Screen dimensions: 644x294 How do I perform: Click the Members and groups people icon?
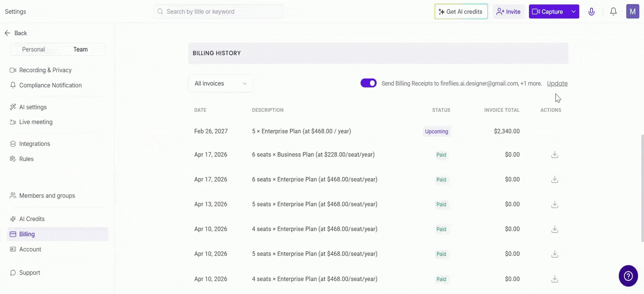tap(13, 196)
